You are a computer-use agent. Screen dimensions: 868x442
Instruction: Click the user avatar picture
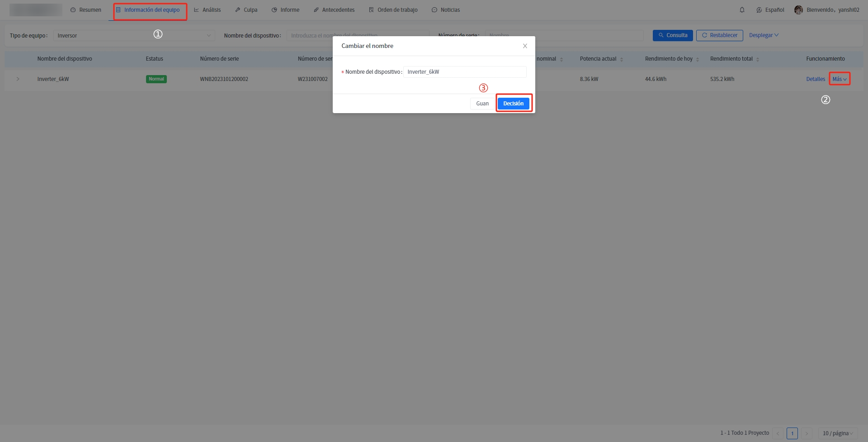[798, 10]
